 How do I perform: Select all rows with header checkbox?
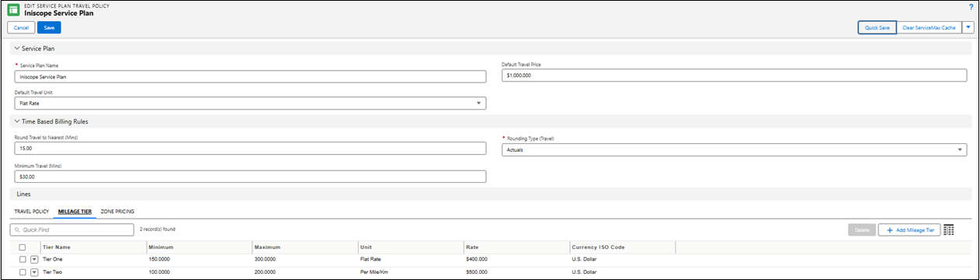23,247
